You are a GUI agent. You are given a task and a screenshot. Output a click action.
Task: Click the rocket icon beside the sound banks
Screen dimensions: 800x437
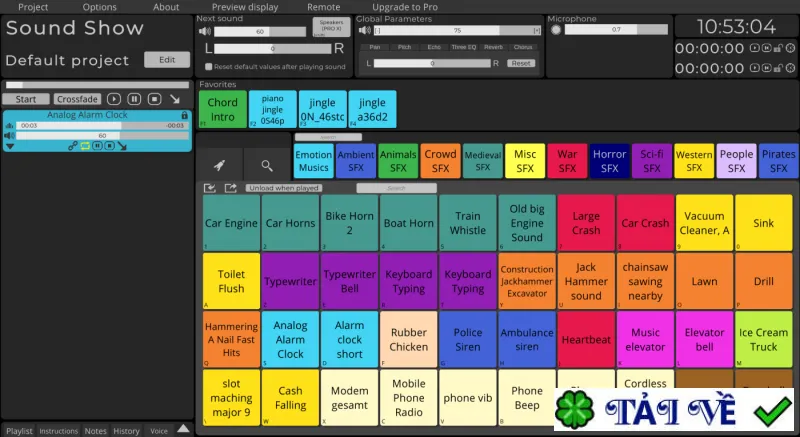pyautogui.click(x=219, y=165)
